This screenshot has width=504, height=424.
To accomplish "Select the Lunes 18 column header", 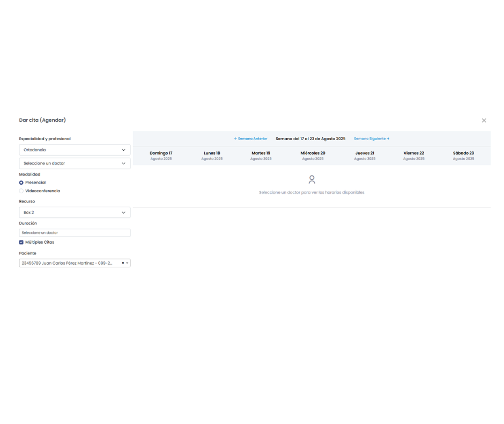I will [x=212, y=156].
